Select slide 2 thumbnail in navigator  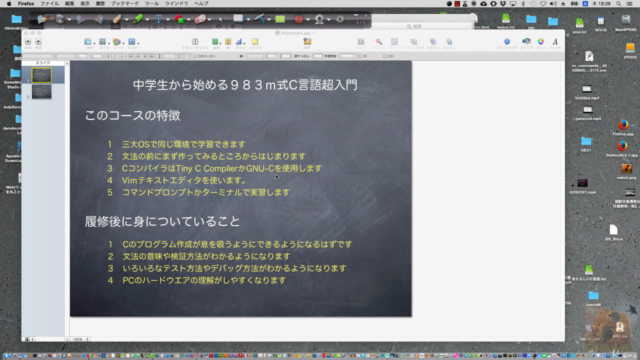click(x=42, y=92)
